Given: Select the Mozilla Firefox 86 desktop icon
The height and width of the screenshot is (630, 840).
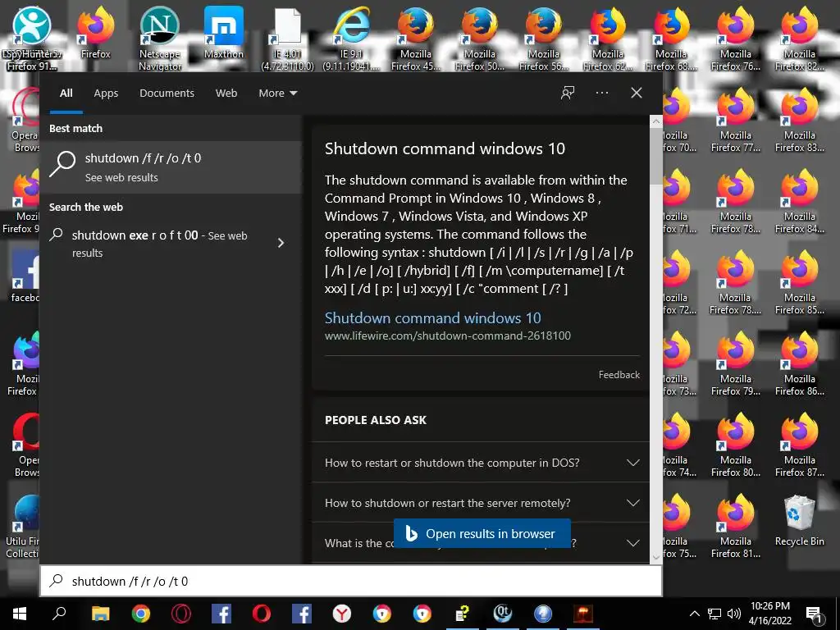Looking at the screenshot, I should [x=799, y=364].
